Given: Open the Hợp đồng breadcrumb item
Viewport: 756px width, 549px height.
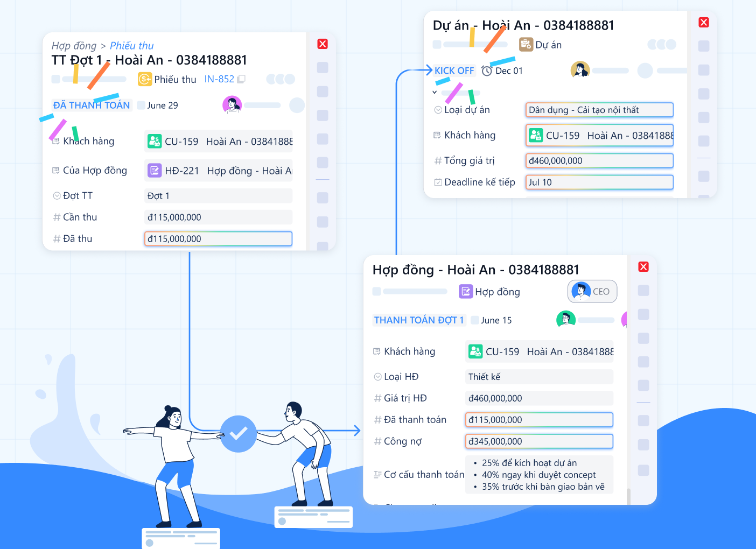Looking at the screenshot, I should 74,46.
